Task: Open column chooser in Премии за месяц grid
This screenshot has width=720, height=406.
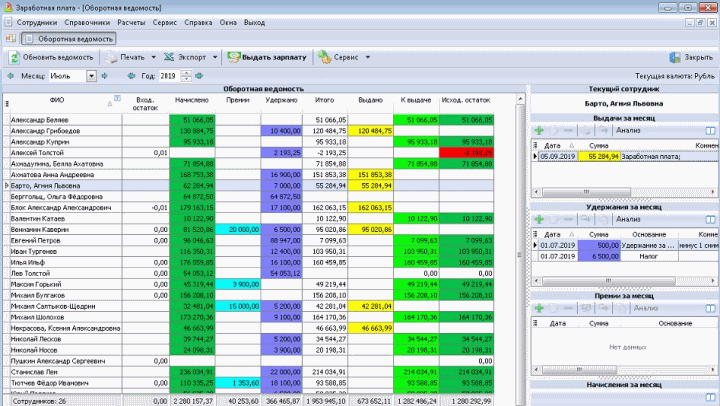Action: pyautogui.click(x=535, y=323)
